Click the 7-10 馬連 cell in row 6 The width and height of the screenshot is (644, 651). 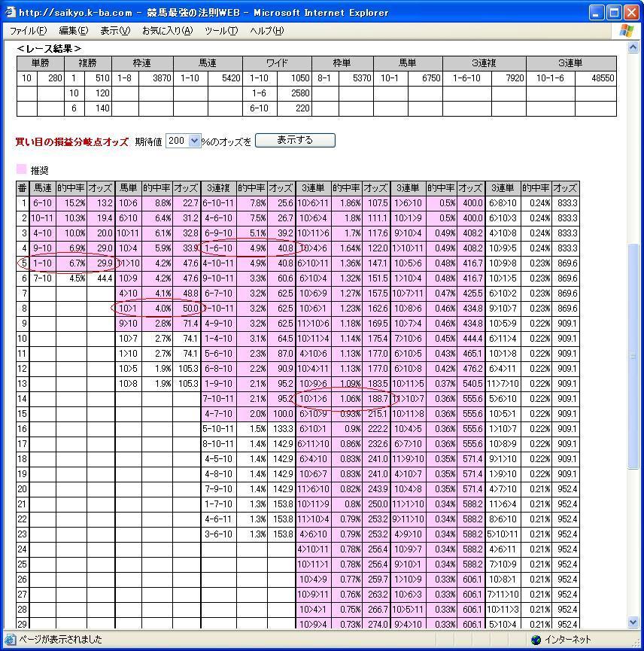coord(42,278)
